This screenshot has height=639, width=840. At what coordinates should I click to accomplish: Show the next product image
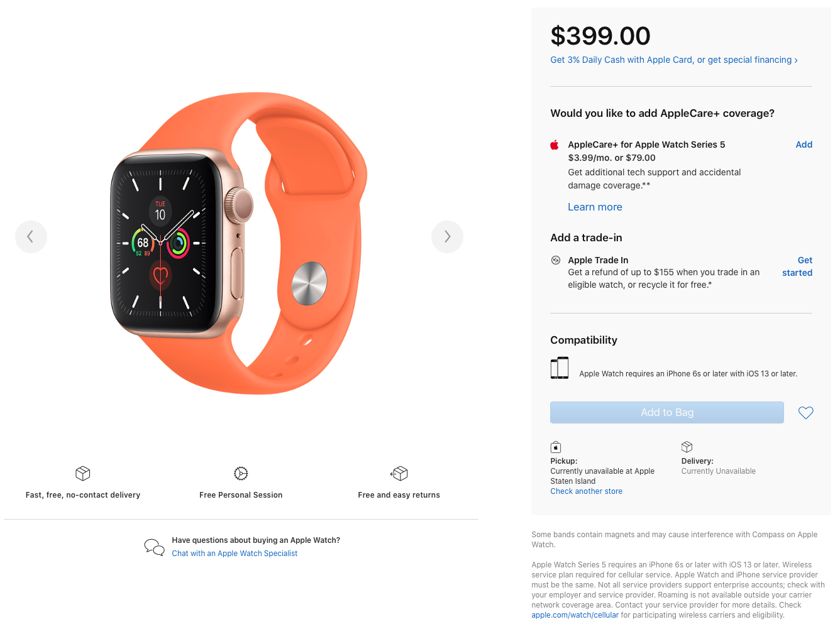click(x=447, y=237)
